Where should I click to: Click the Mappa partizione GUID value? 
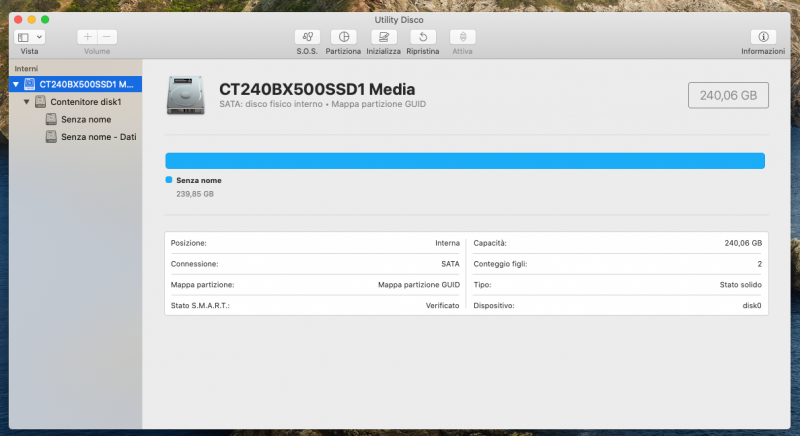coord(419,285)
